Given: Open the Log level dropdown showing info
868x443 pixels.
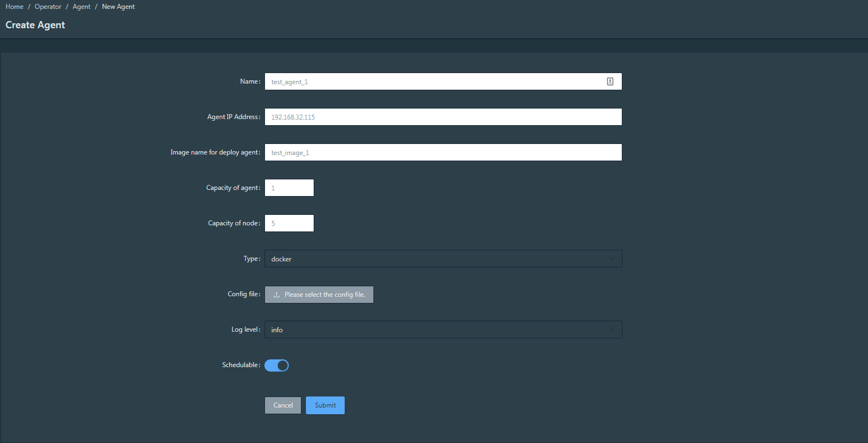Looking at the screenshot, I should 443,329.
